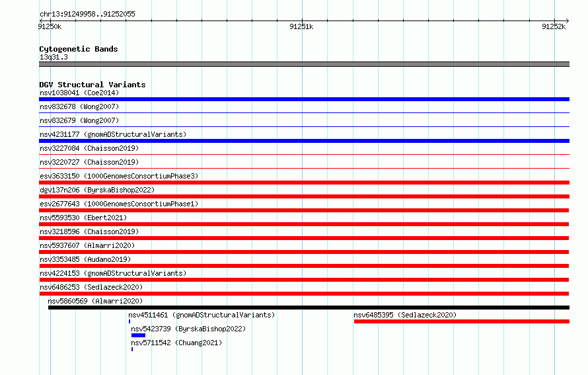The height and width of the screenshot is (375, 588).
Task: Open nsv3353485 (Audano2019) label
Action: click(x=85, y=259)
